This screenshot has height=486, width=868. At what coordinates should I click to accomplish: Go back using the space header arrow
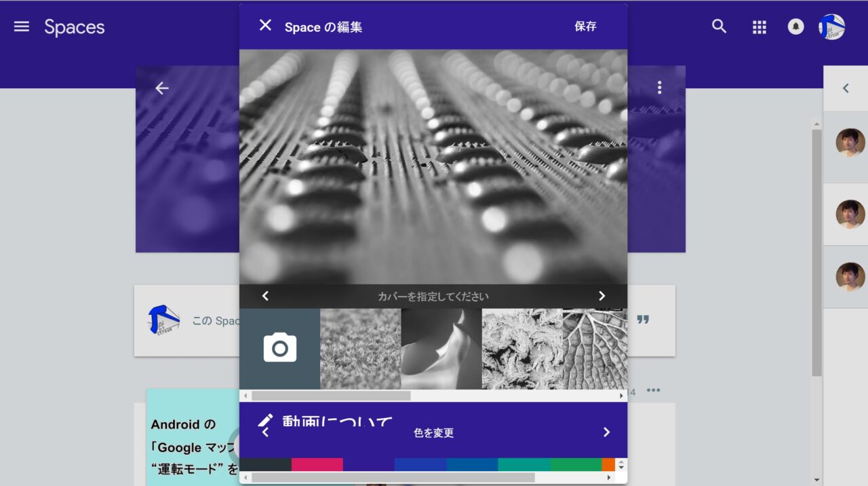[161, 88]
